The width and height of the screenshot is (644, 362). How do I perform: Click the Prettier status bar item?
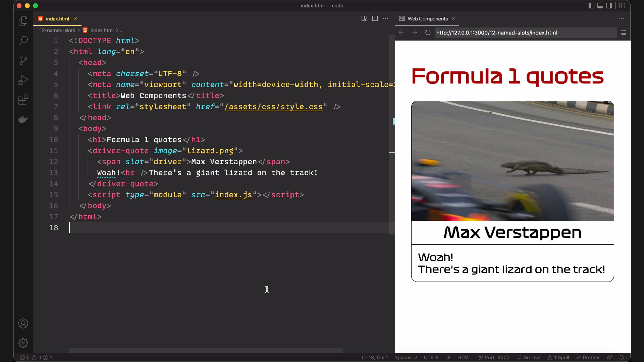point(588,357)
